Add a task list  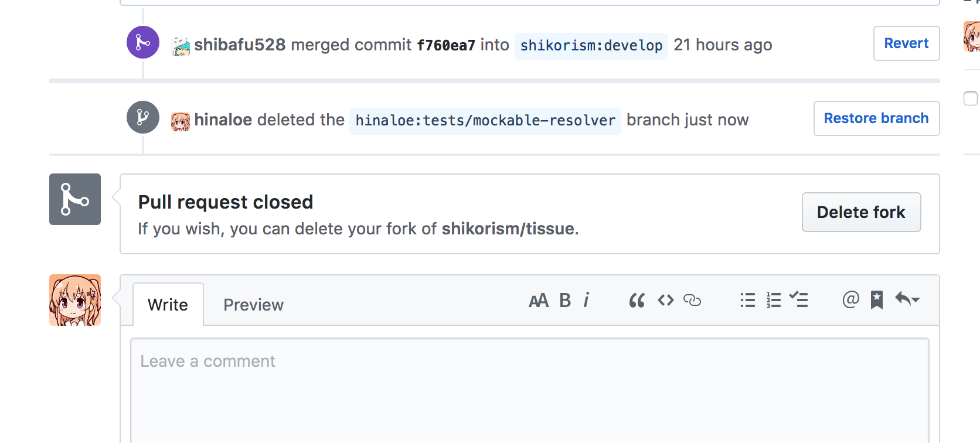pyautogui.click(x=799, y=300)
